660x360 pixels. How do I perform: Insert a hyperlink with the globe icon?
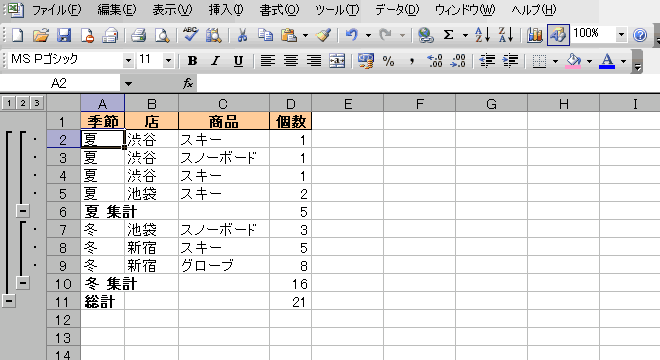[426, 35]
